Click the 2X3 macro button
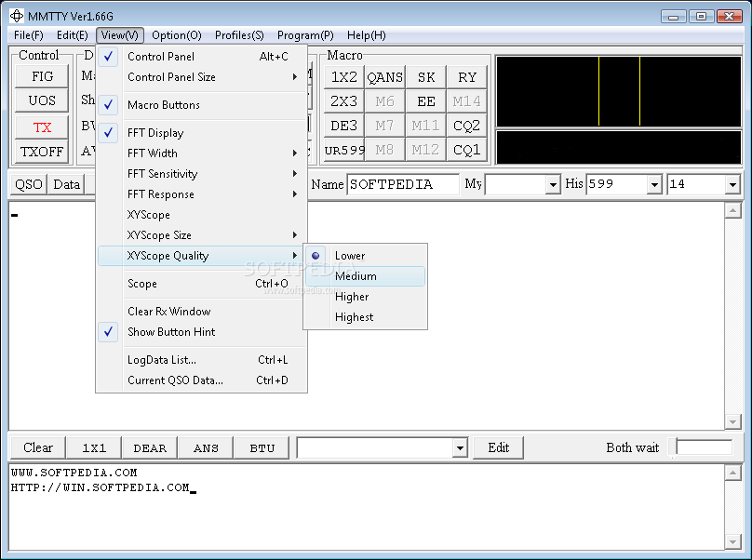 click(x=344, y=101)
